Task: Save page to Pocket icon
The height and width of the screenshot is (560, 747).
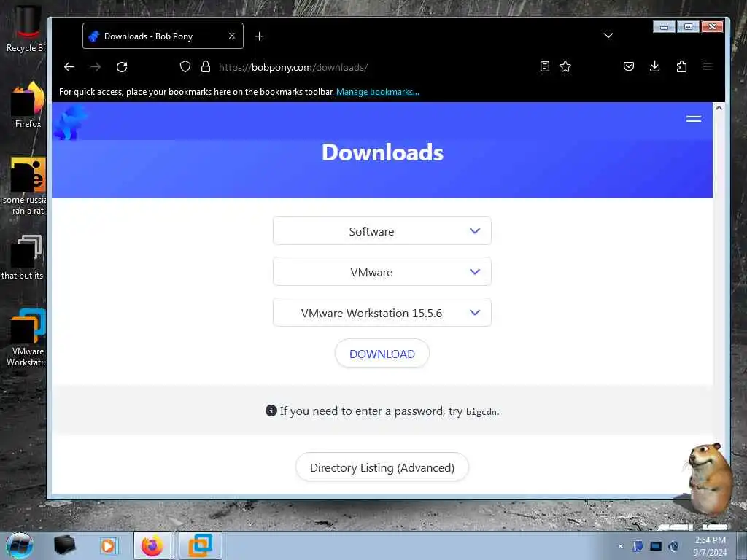Action: coord(629,66)
